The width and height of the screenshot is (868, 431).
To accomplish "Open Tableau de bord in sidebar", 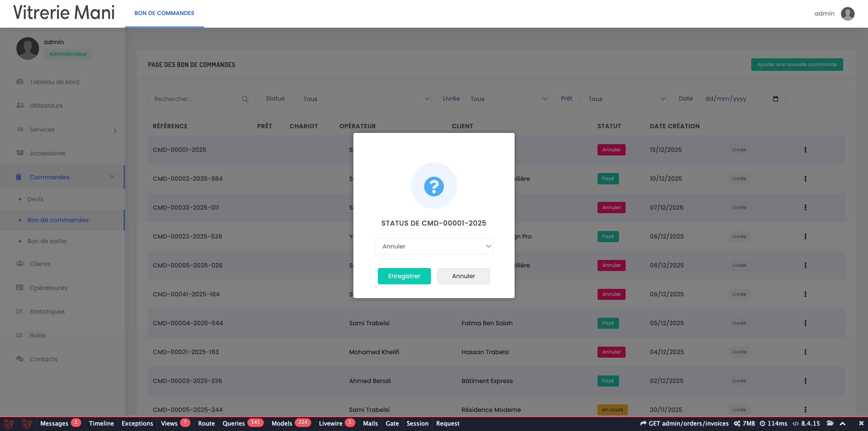I will (54, 82).
